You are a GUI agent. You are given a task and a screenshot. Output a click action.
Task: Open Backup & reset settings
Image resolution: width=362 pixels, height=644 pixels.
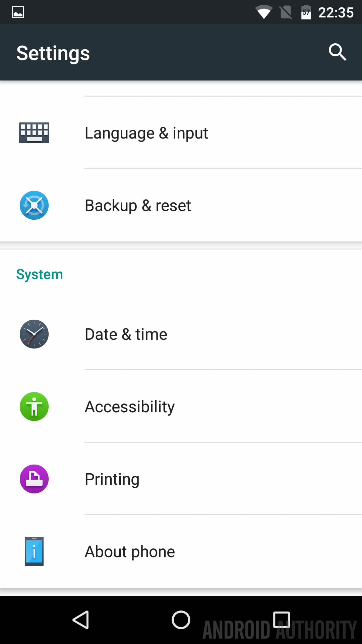(x=138, y=206)
